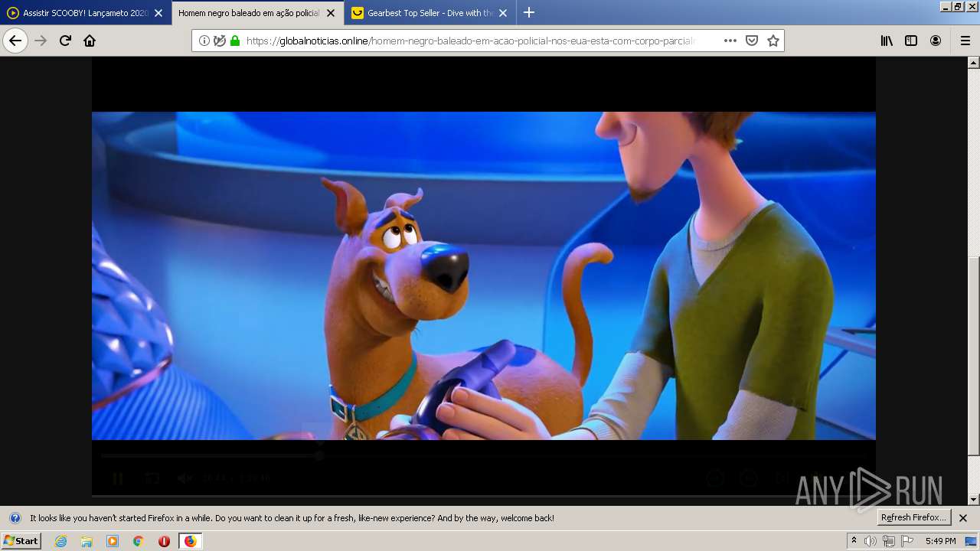Screen dimensions: 980x551
Task: Close the Homem negro baleado tab
Action: click(x=331, y=13)
